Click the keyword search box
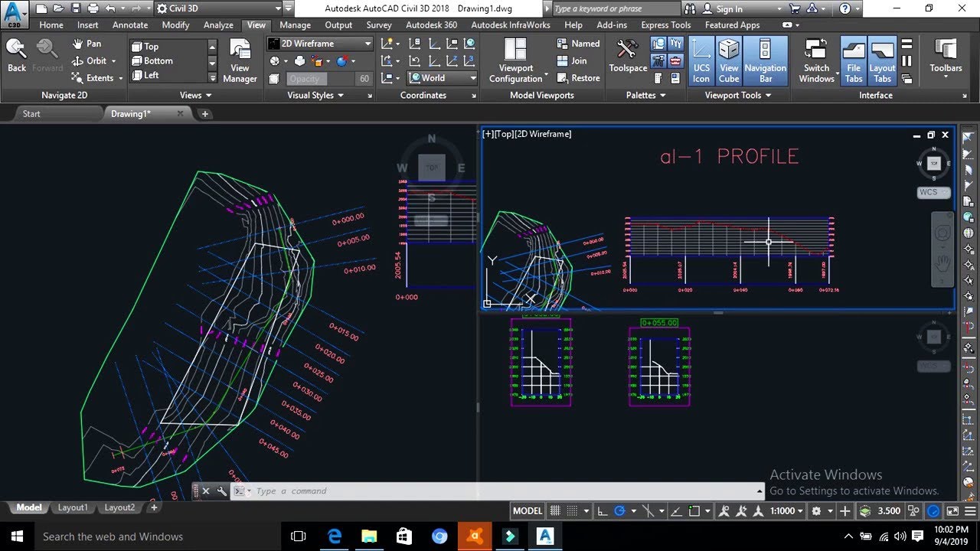Image resolution: width=980 pixels, height=551 pixels. point(616,8)
